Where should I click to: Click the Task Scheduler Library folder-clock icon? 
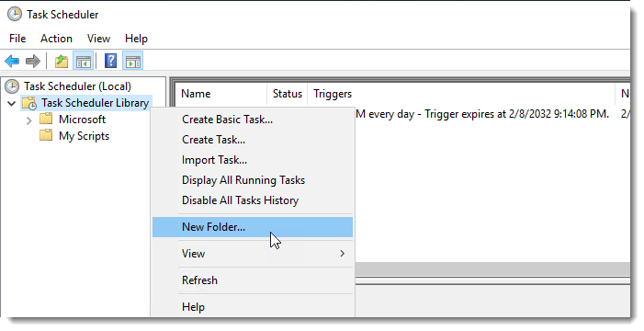pyautogui.click(x=29, y=103)
